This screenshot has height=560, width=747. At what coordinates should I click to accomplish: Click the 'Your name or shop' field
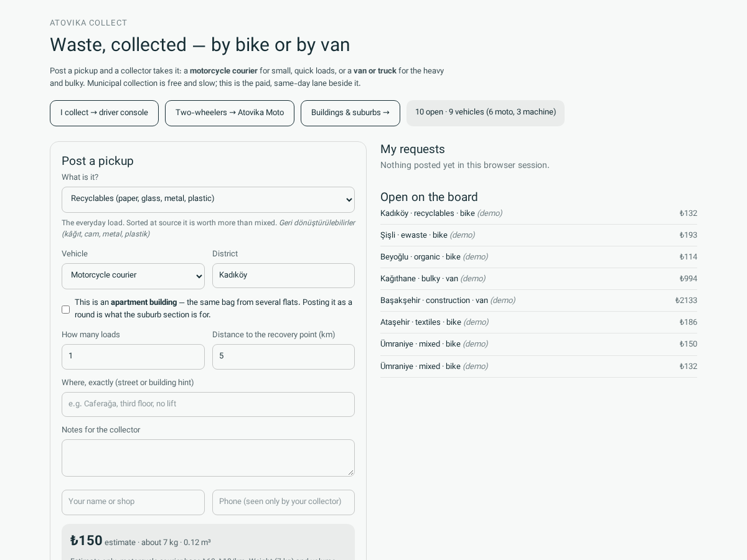(133, 502)
